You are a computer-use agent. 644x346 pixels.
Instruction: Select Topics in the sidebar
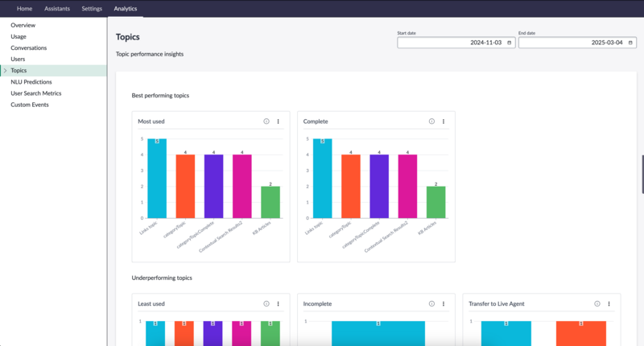[x=53, y=71]
